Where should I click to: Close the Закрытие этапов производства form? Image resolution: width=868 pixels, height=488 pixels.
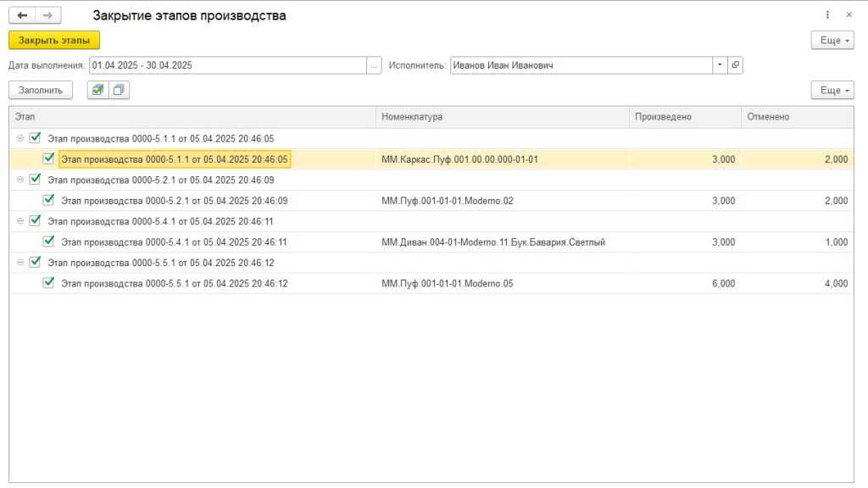849,15
